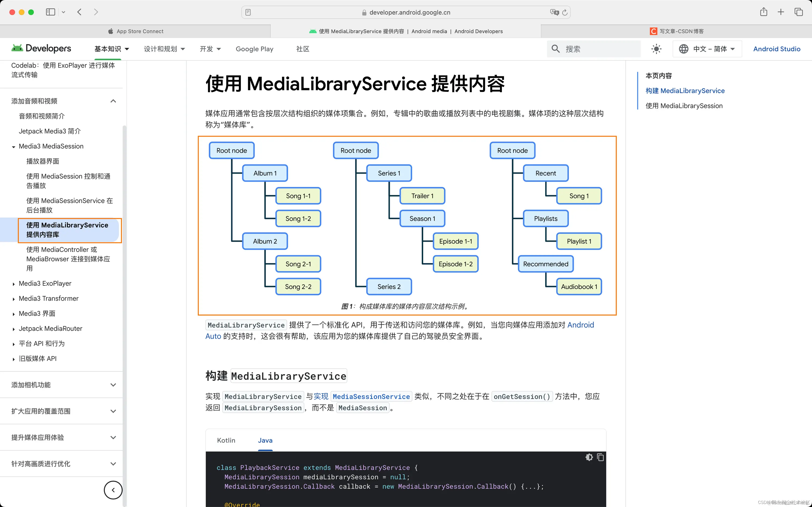The width and height of the screenshot is (812, 507).
Task: Click the circular back arrow at sidebar bottom
Action: [x=113, y=490]
